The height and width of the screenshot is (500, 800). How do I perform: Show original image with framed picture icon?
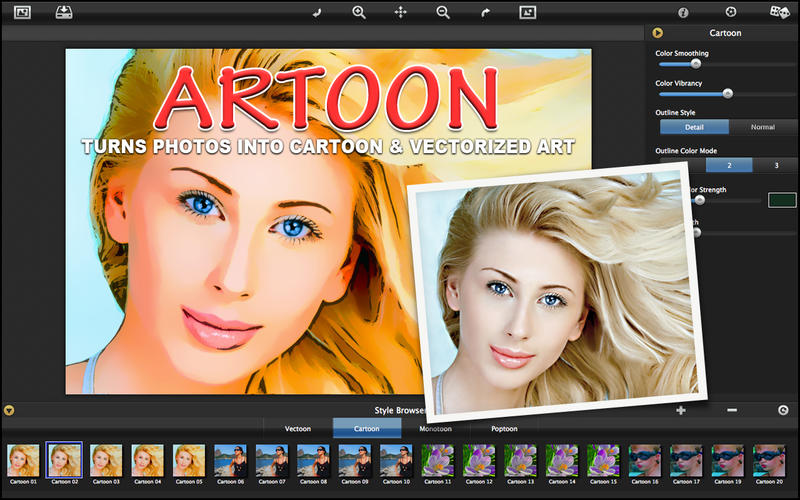pos(528,12)
